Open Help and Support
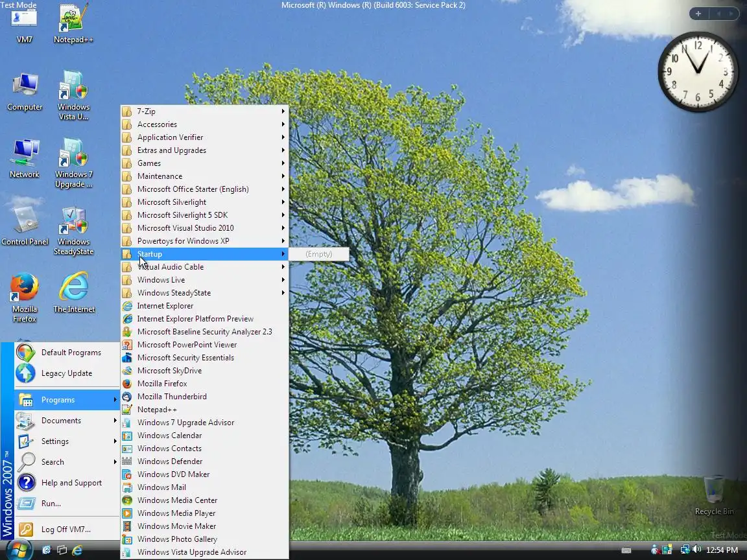This screenshot has height=560, width=747. (67, 482)
